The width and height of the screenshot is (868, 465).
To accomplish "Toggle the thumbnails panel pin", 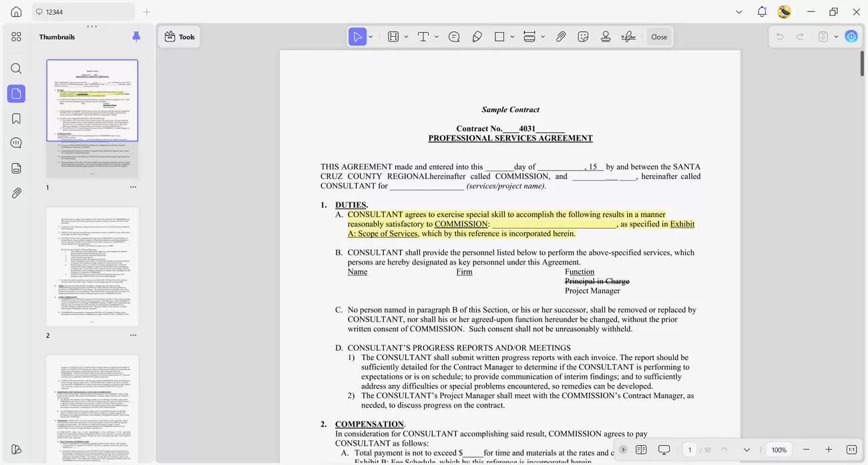I will pos(136,36).
